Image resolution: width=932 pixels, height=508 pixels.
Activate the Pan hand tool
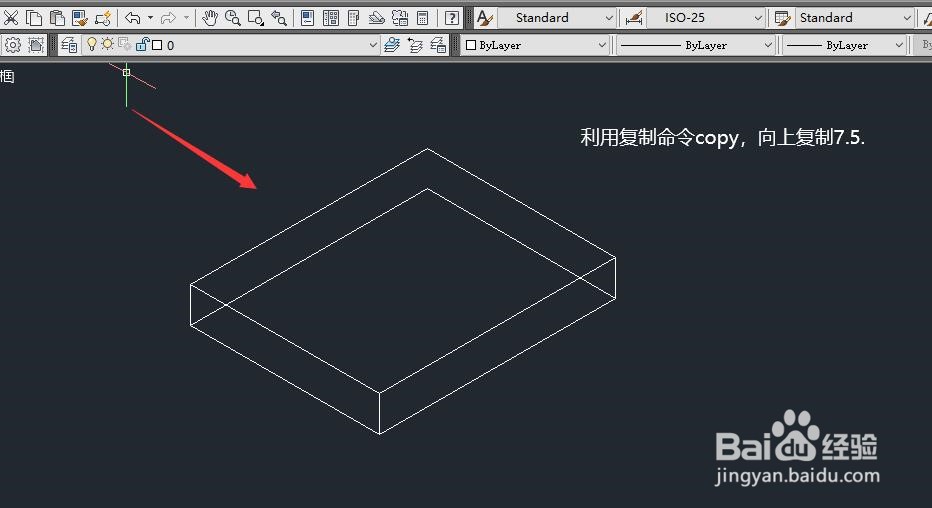[x=209, y=18]
